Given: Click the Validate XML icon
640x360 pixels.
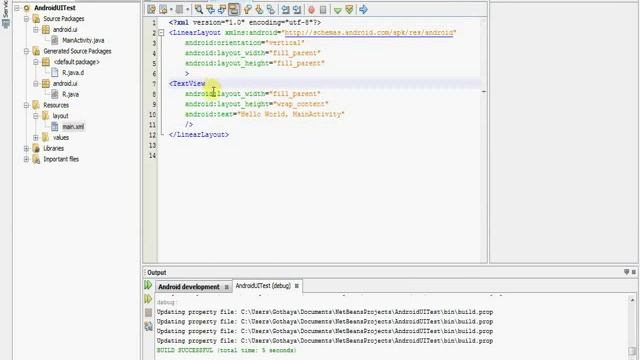Looking at the screenshot, I should click(x=349, y=9).
